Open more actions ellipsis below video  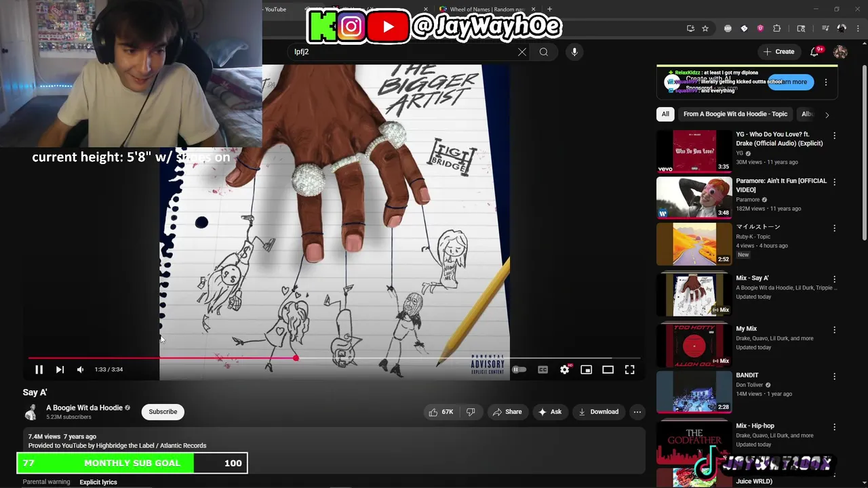click(637, 411)
